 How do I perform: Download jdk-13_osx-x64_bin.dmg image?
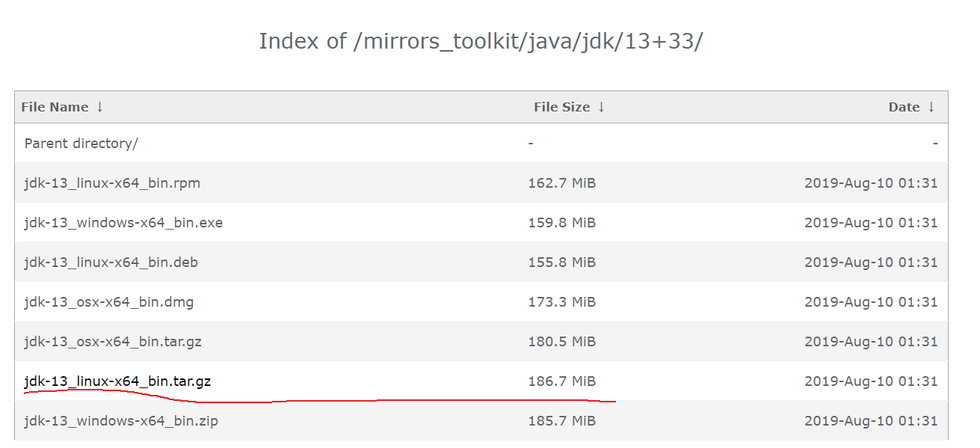click(109, 301)
